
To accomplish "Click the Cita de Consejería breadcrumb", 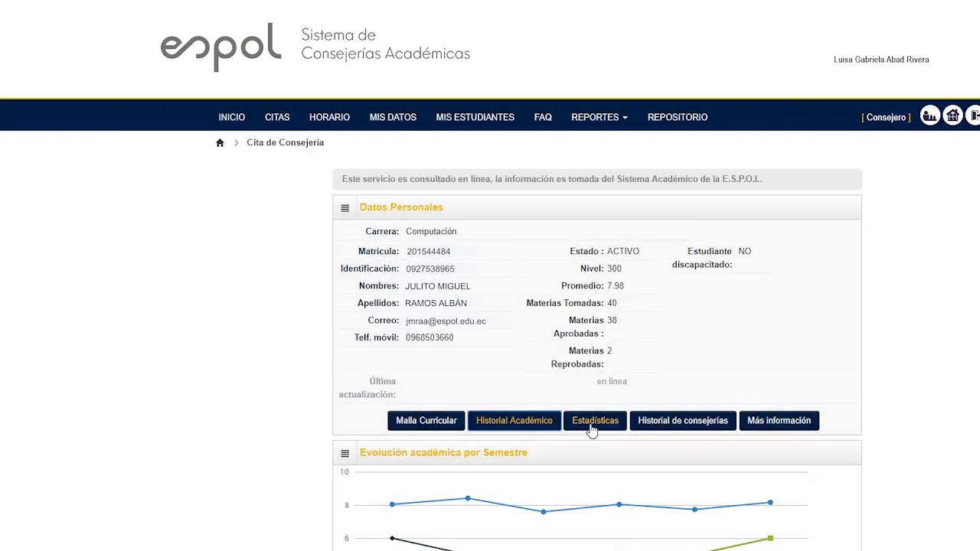I will [285, 142].
